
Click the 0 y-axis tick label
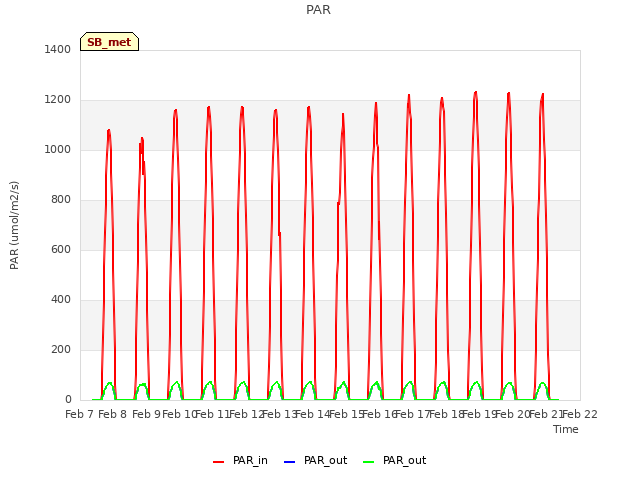click(68, 400)
